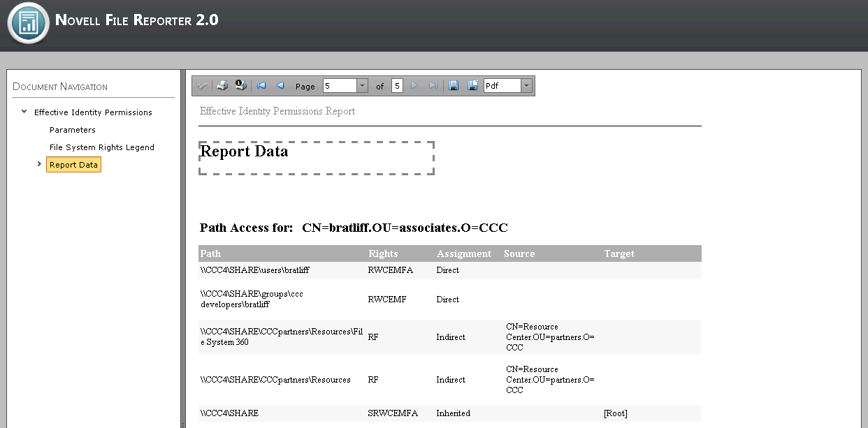Click [Root] target cell
This screenshot has height=428, width=868.
coord(616,413)
